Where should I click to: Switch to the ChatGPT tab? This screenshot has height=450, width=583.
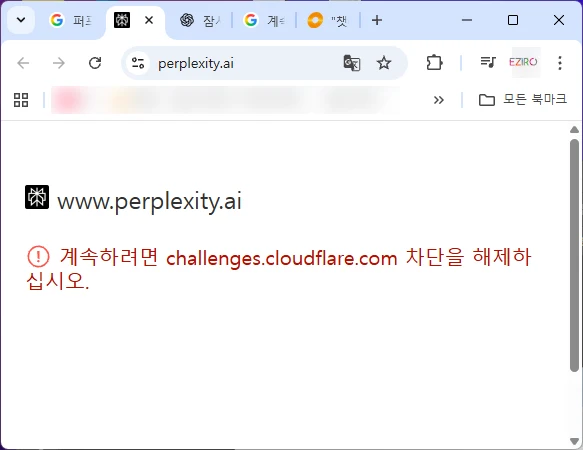pos(200,20)
